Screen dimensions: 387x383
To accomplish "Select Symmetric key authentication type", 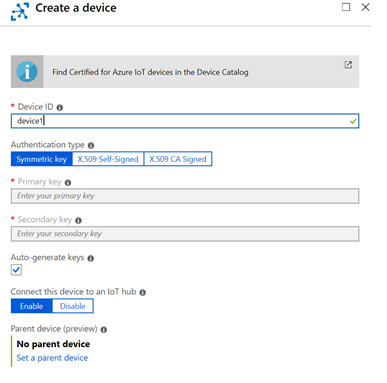I will point(42,159).
